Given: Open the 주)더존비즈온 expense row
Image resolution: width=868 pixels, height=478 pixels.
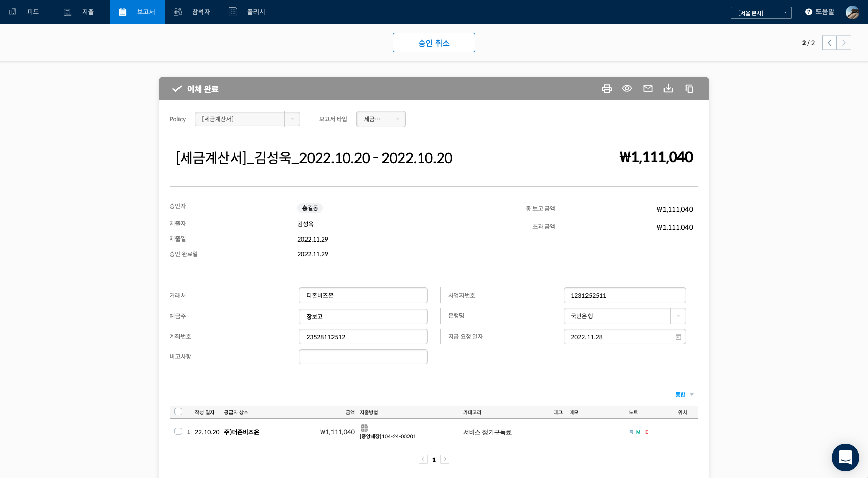Looking at the screenshot, I should coord(242,432).
